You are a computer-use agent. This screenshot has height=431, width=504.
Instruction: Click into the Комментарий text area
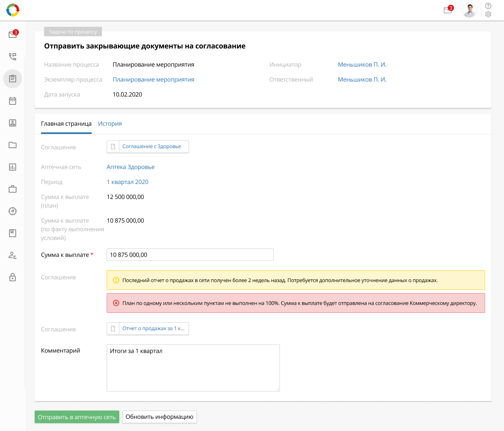[193, 368]
